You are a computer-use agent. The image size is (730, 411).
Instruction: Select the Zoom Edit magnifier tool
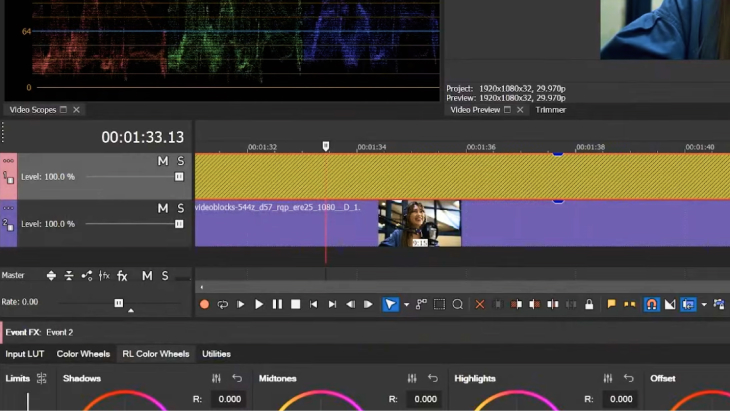458,304
